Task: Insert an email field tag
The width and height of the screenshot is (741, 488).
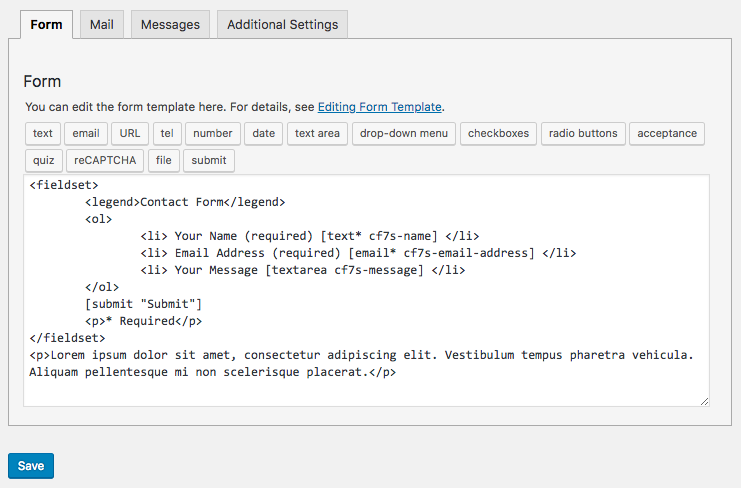Action: point(86,134)
